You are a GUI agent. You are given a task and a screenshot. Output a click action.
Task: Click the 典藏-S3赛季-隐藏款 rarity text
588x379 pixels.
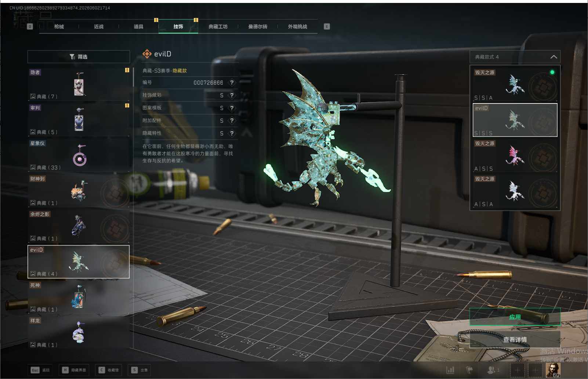(x=164, y=70)
